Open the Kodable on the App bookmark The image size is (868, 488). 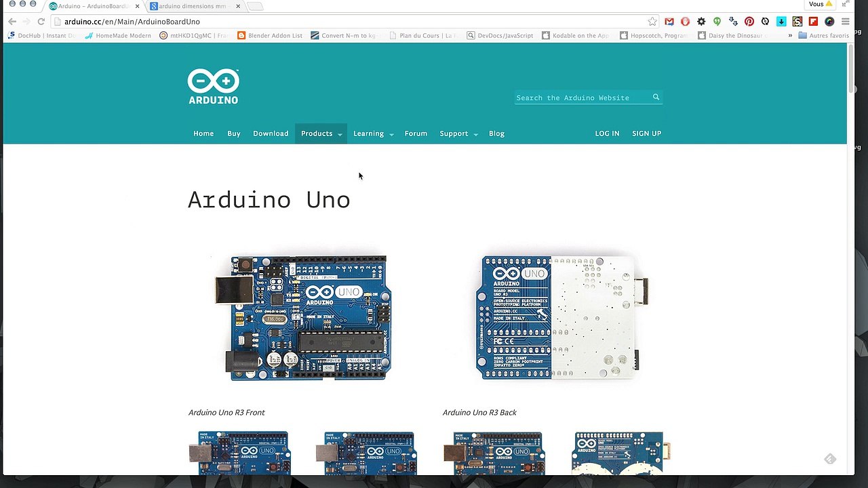pos(576,35)
